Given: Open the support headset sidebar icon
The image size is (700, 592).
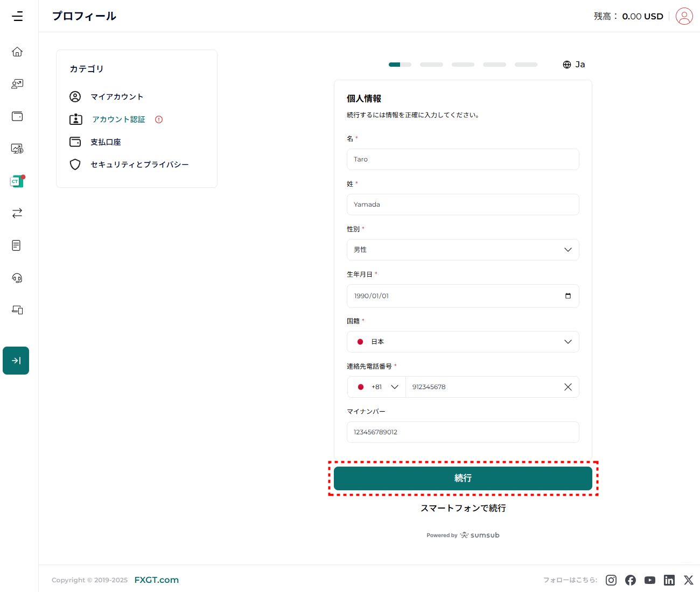Looking at the screenshot, I should coord(17,278).
